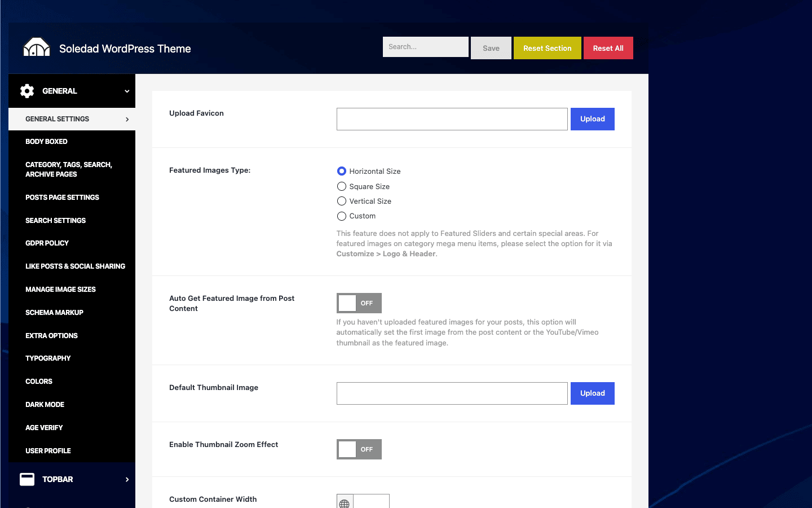Click the Soledad WordPress Theme title
This screenshot has height=508, width=812.
tap(125, 49)
